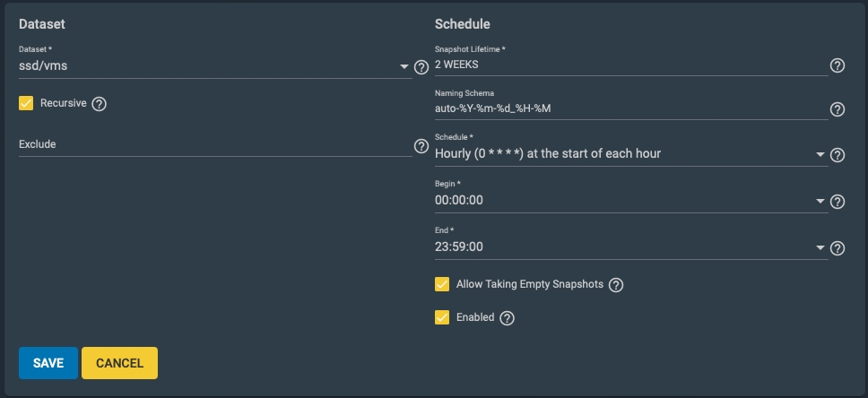Click help icon next to Enabled

(x=508, y=317)
